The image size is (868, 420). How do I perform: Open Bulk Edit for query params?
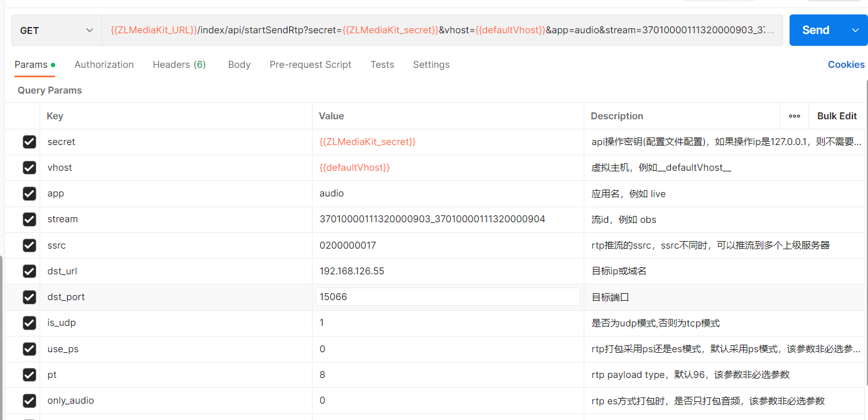click(x=837, y=116)
